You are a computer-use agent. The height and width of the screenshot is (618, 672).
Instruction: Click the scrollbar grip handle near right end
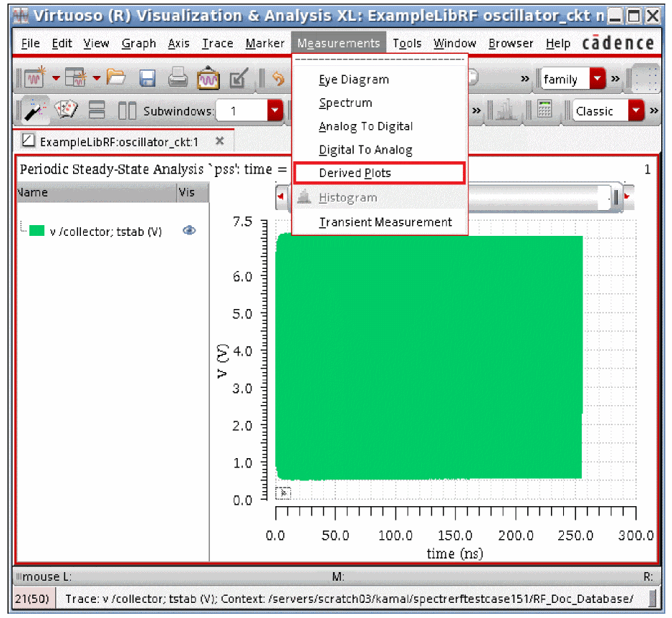[615, 198]
